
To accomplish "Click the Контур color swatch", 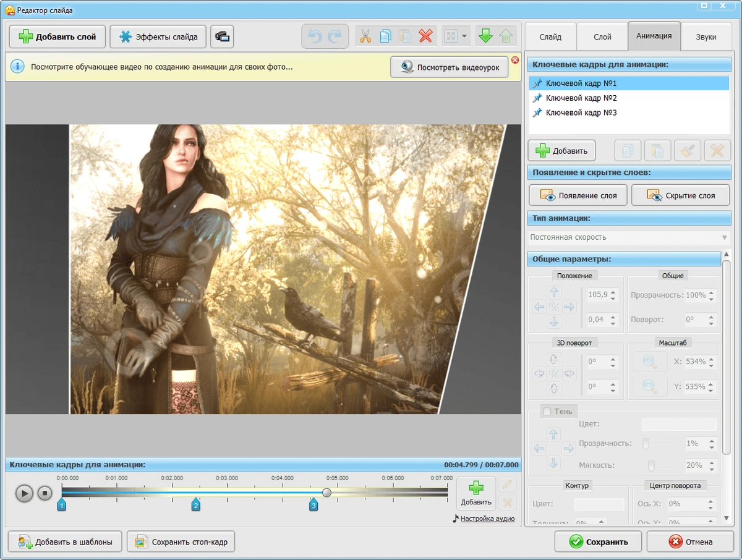I will 599,504.
